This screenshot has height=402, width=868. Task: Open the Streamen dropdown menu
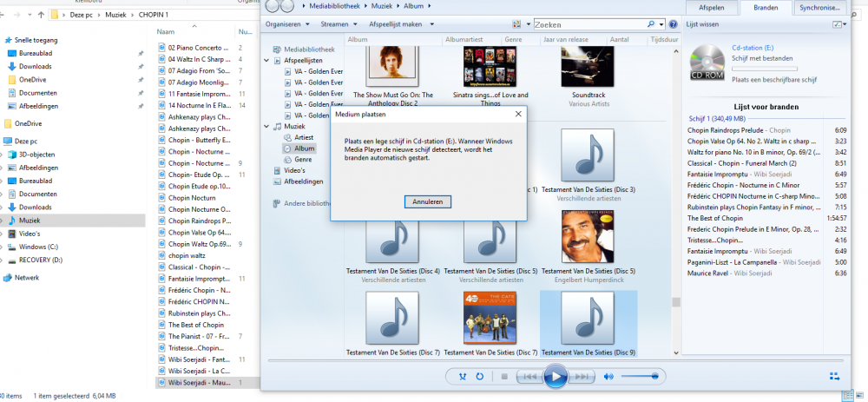click(337, 24)
